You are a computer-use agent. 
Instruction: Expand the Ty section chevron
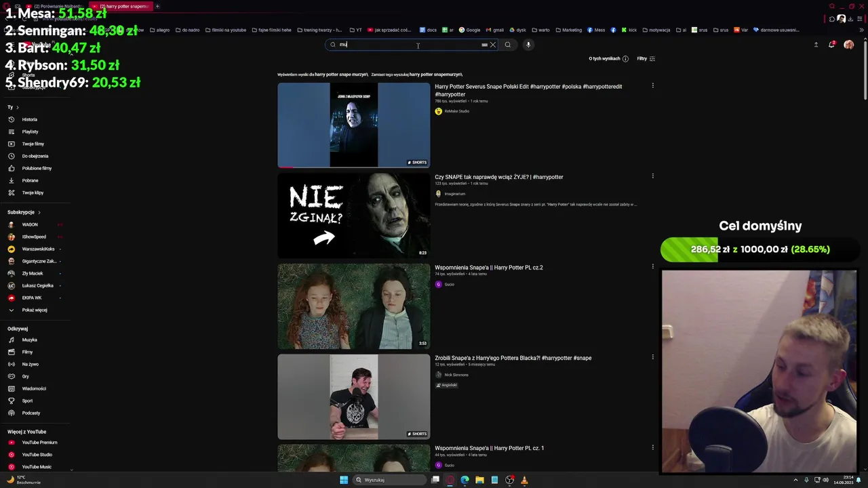point(17,107)
